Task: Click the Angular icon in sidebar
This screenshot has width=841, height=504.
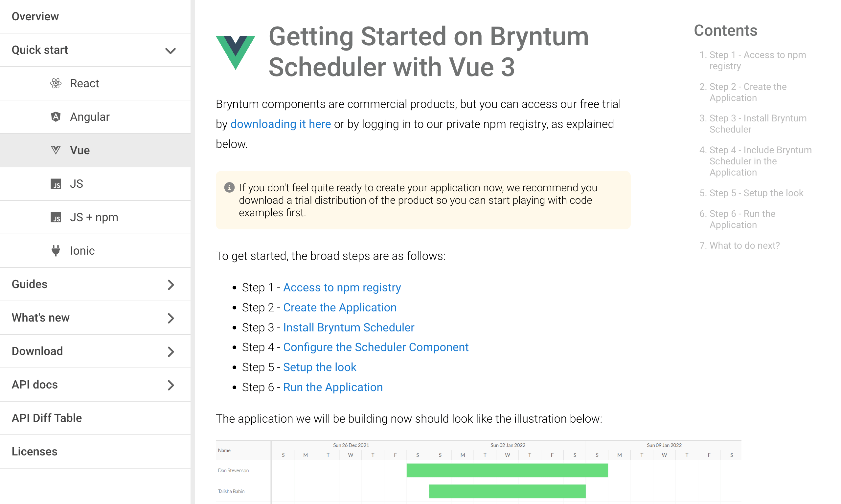Action: click(56, 117)
